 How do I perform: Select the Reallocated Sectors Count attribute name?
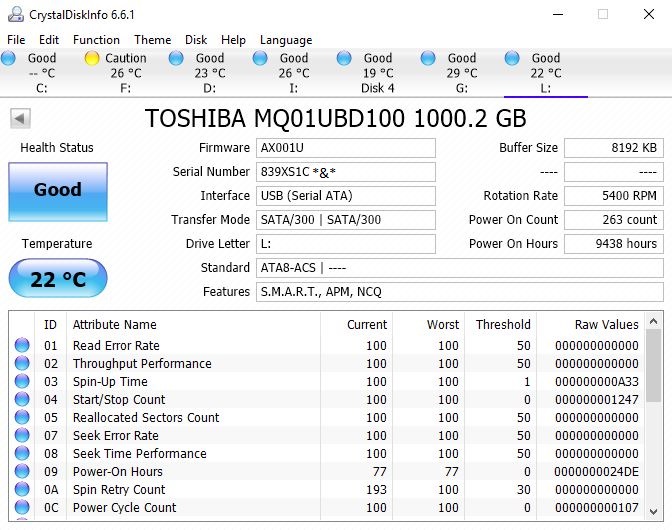click(146, 417)
